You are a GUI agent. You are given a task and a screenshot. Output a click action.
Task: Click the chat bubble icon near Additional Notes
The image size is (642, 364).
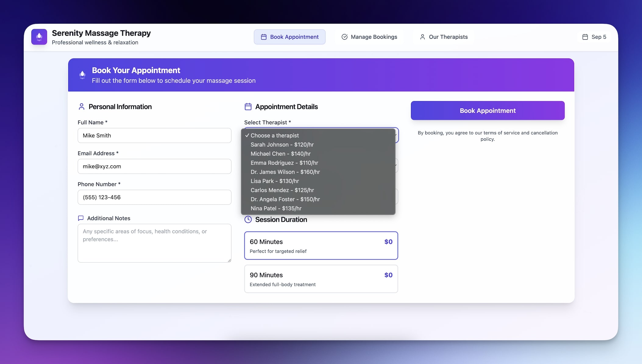81,218
